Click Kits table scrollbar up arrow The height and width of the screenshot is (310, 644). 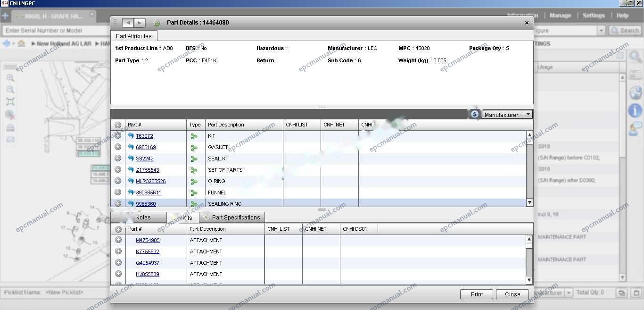pos(529,239)
